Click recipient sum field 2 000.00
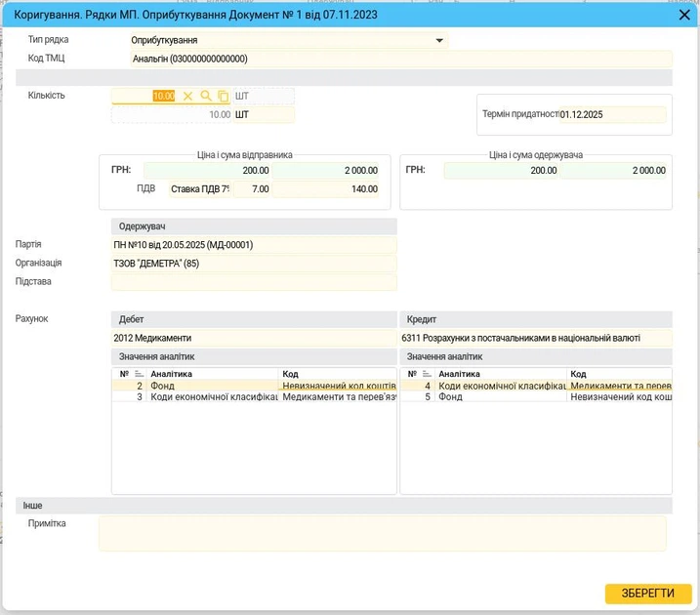700x615 pixels. pos(613,171)
